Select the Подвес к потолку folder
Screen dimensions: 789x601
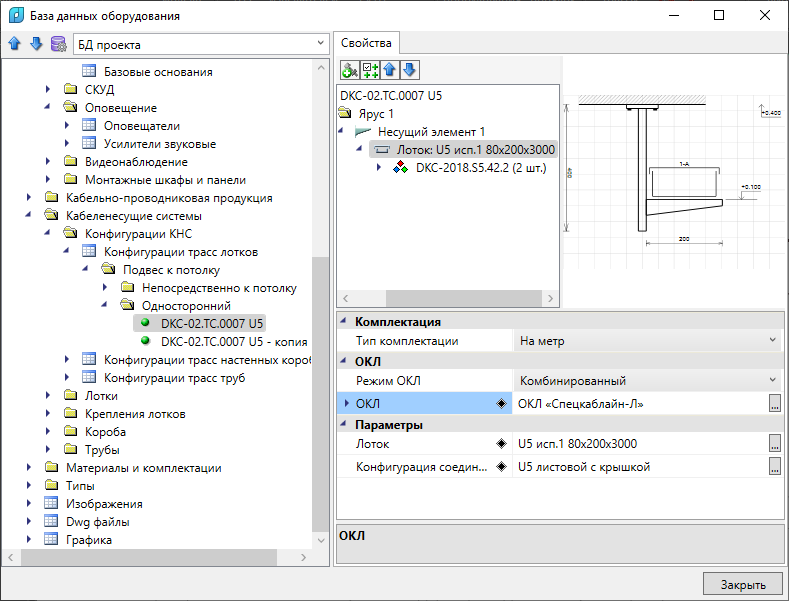click(x=171, y=270)
